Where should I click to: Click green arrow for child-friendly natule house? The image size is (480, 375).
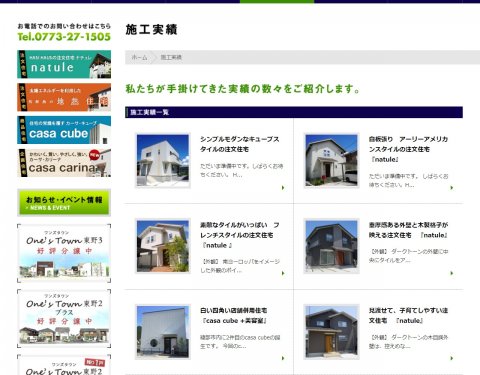click(x=452, y=358)
